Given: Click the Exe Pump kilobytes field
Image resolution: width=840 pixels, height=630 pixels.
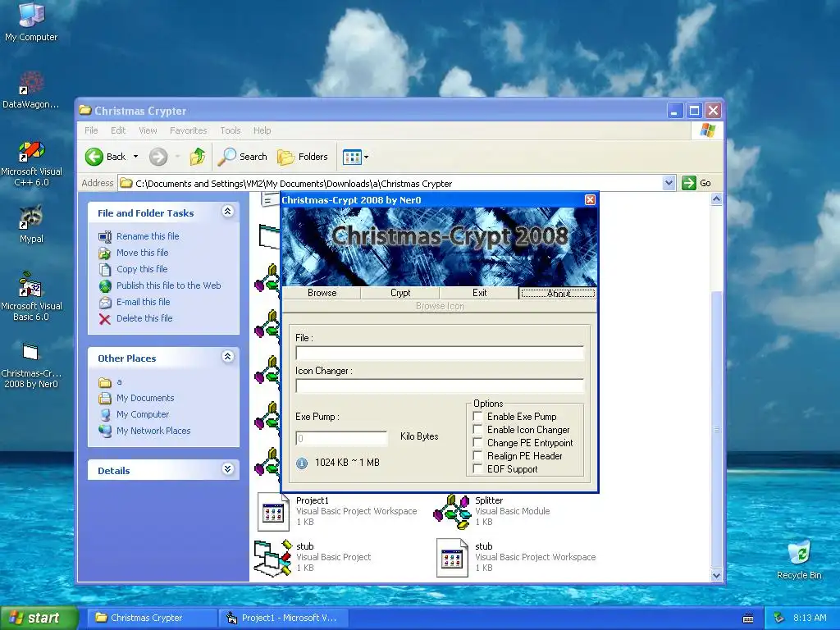Looking at the screenshot, I should [x=341, y=438].
